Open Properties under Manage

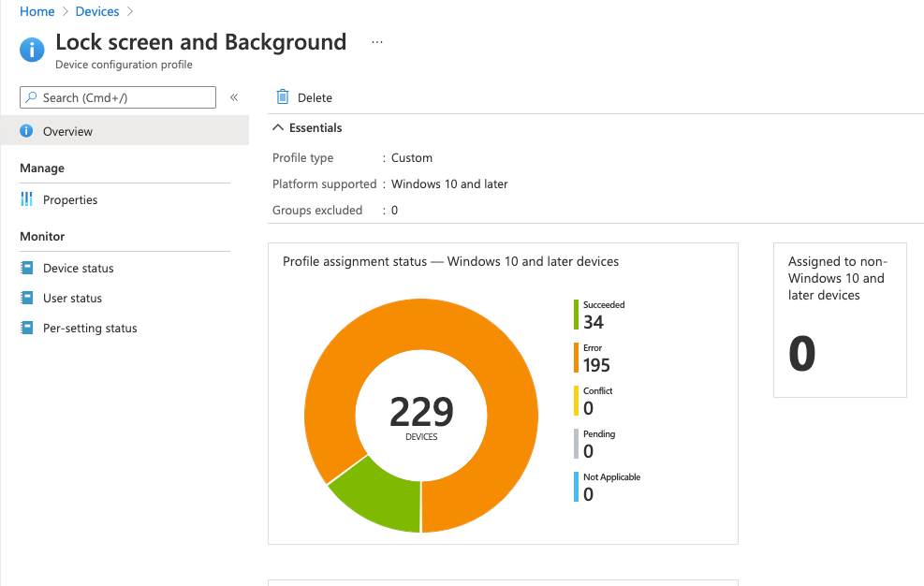pyautogui.click(x=70, y=199)
